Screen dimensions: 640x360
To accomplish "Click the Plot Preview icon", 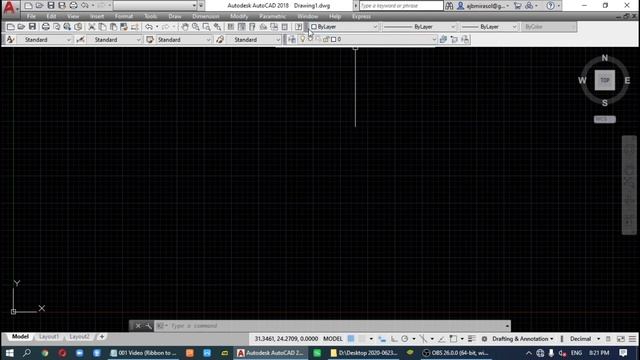I will click(56, 27).
